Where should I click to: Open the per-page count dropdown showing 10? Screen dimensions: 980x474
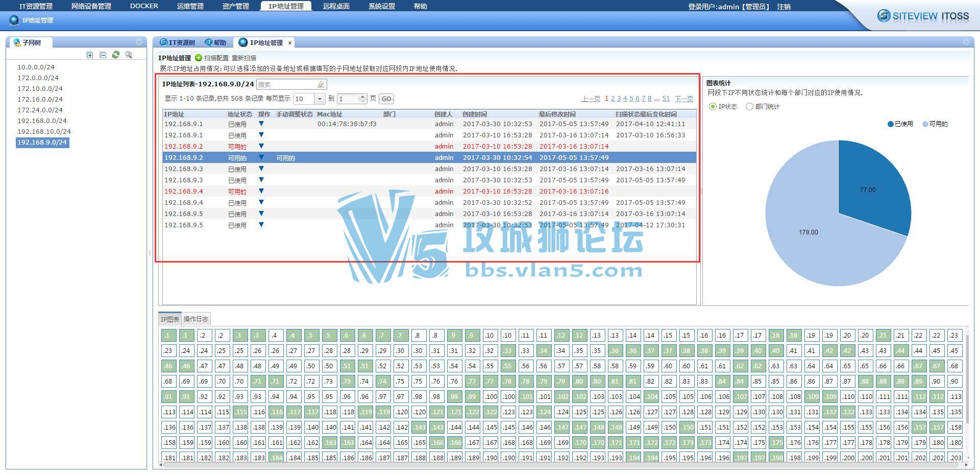(320, 99)
